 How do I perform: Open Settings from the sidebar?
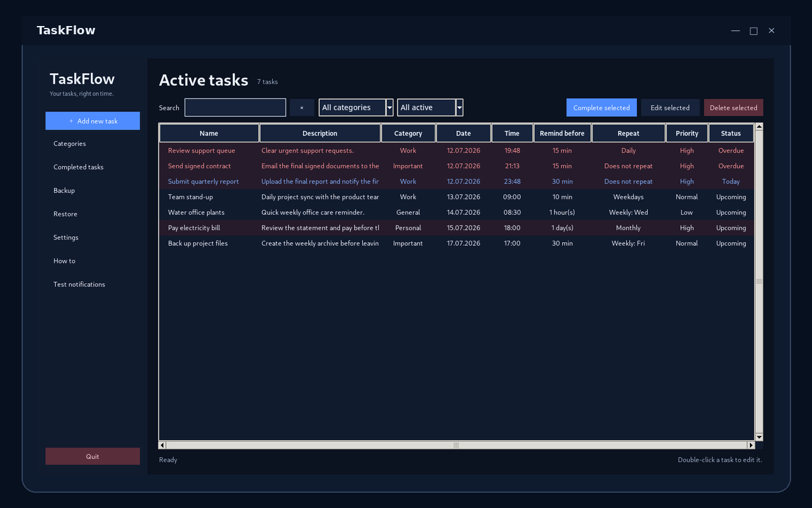93,237
